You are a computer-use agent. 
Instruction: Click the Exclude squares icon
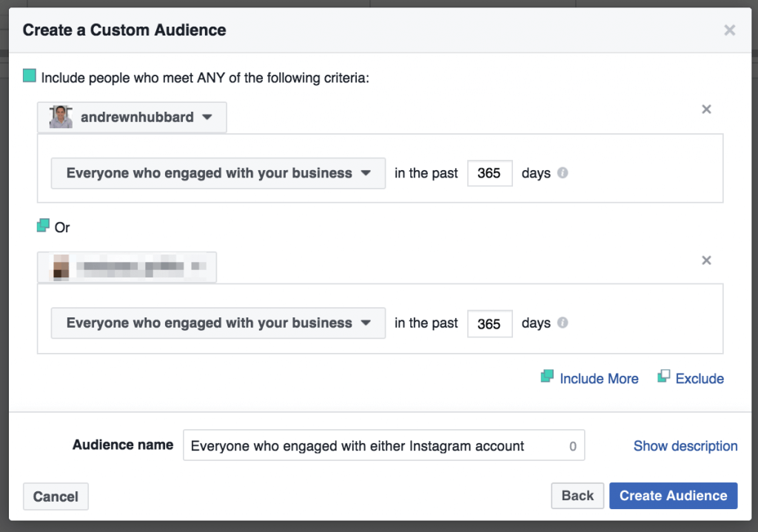click(663, 377)
